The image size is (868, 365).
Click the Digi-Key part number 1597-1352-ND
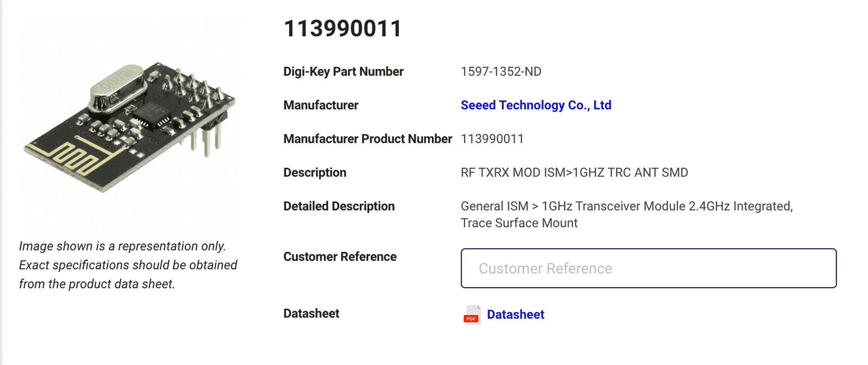tap(501, 72)
